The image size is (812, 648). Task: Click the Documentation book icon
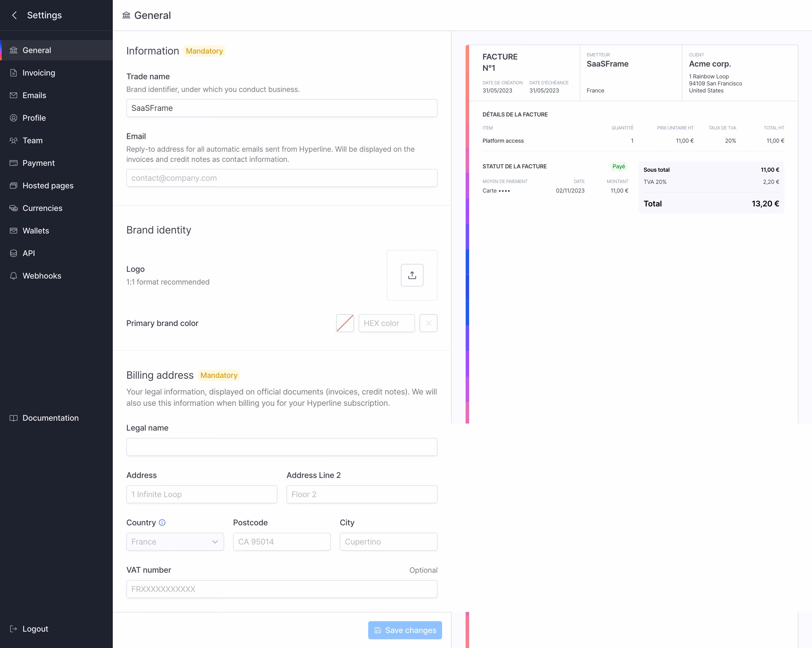[14, 418]
